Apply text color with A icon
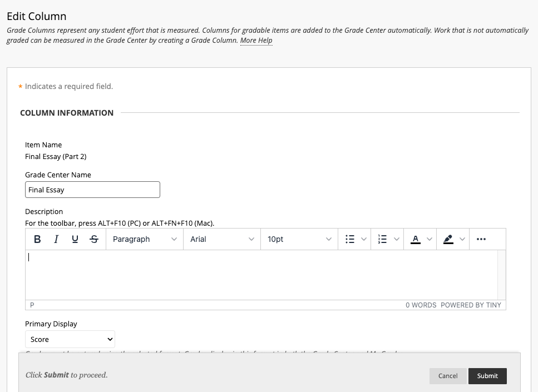538x392 pixels. pos(415,239)
